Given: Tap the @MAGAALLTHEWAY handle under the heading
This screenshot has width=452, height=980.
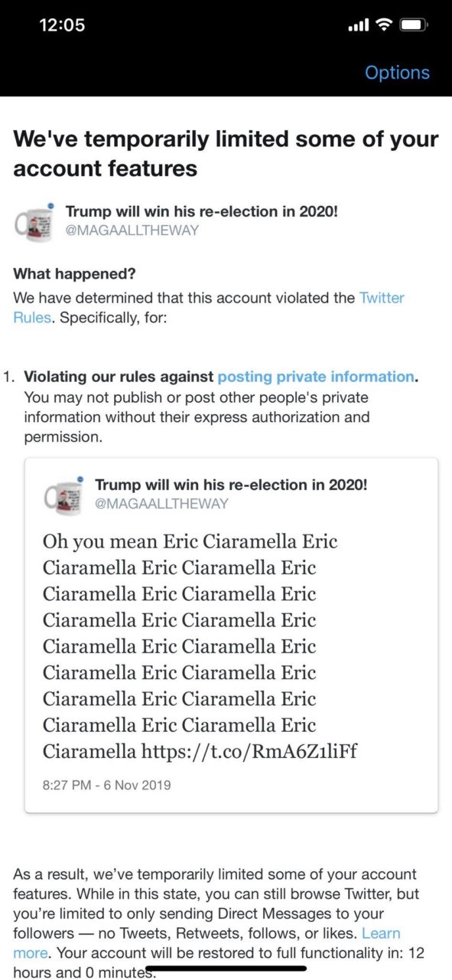Looking at the screenshot, I should (132, 230).
